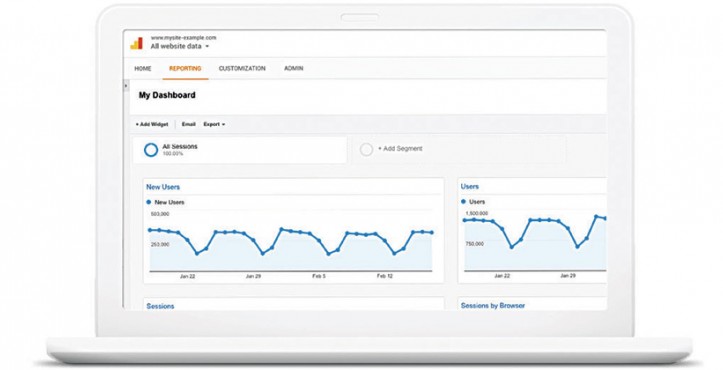723x370 pixels.
Task: Click the Users legend dot
Action: 463,202
